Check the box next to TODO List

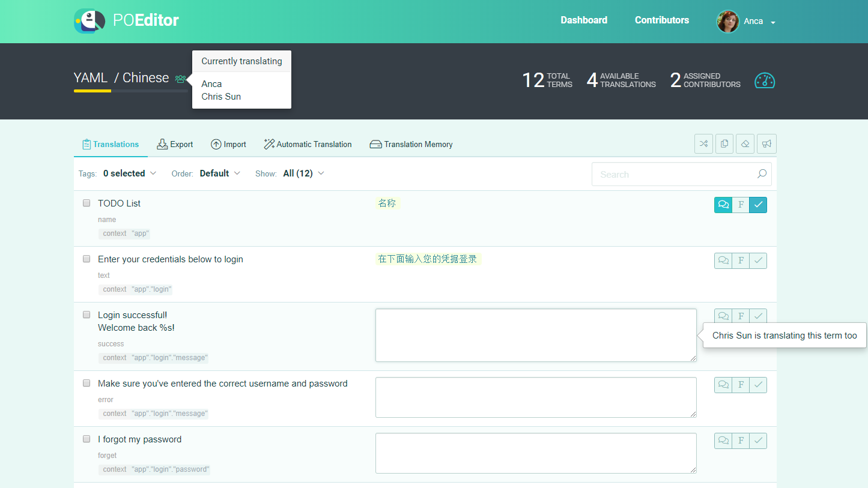[86, 203]
